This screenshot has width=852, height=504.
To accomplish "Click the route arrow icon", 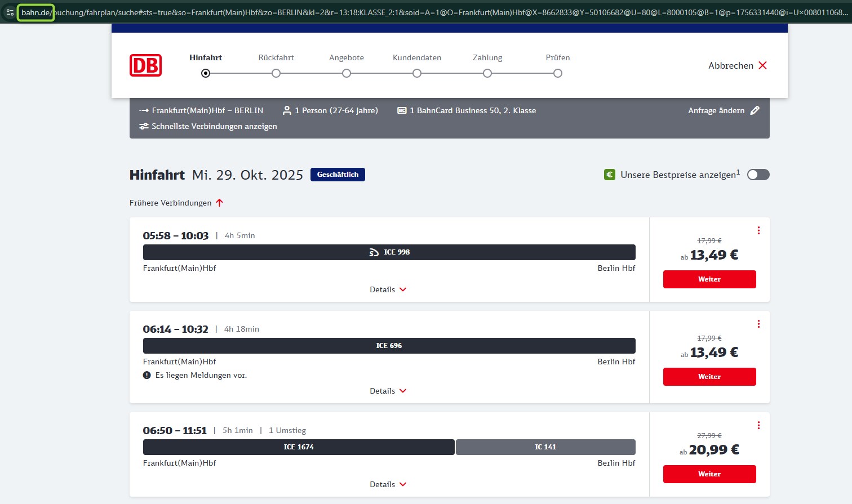I will point(144,110).
